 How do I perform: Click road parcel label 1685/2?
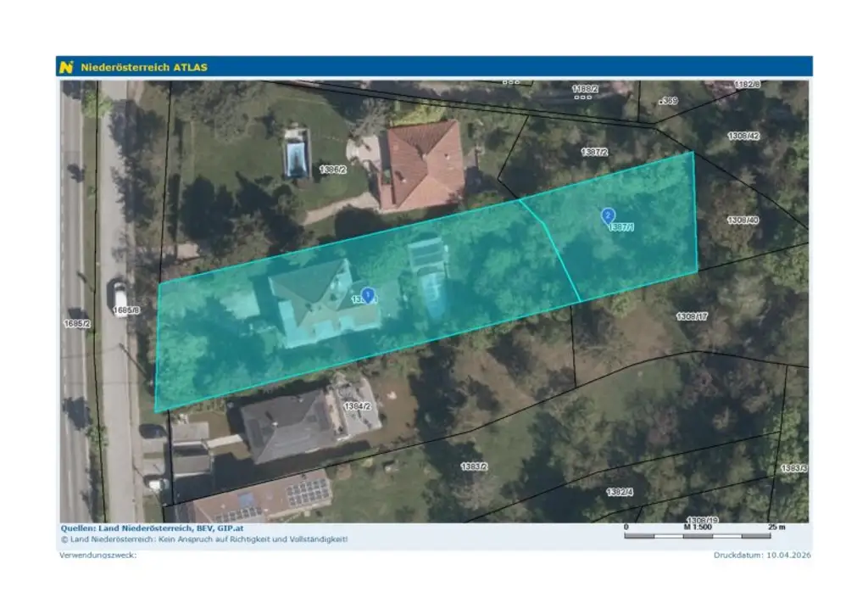click(x=76, y=323)
